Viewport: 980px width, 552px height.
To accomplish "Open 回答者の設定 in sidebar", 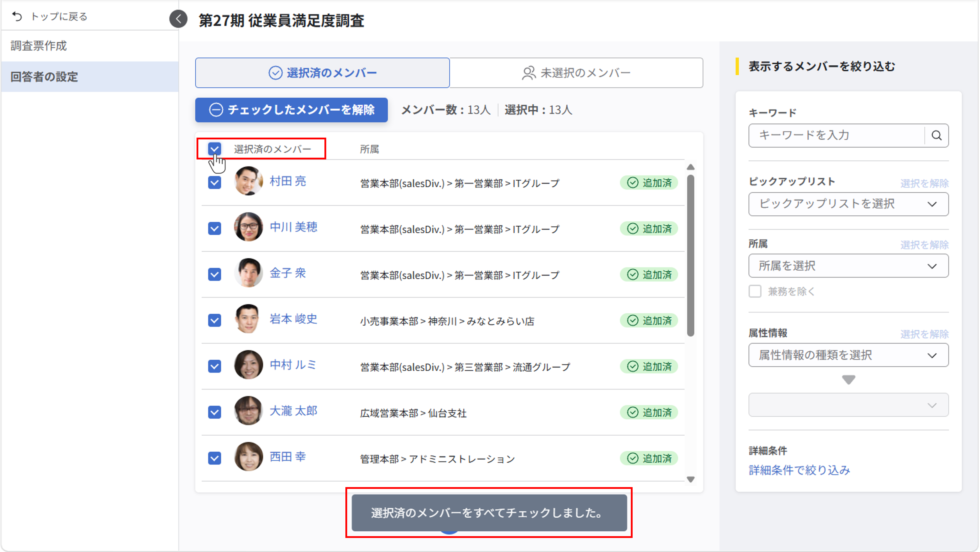I will click(x=90, y=76).
